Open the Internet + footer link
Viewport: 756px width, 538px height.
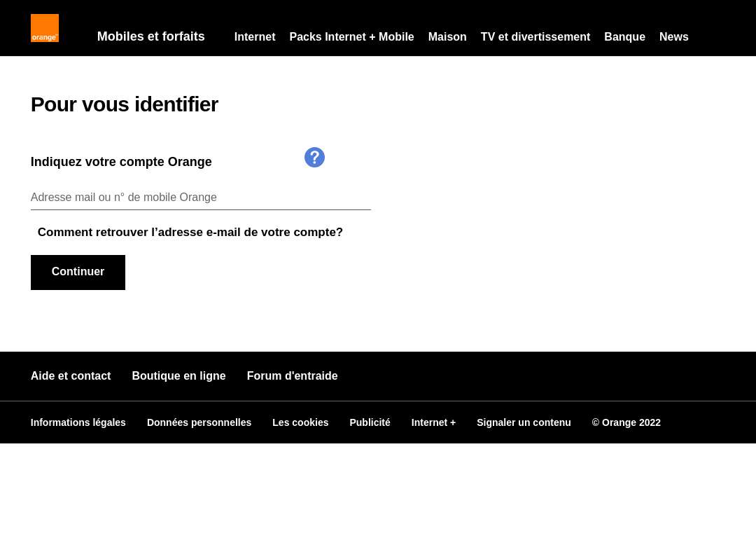click(x=433, y=422)
